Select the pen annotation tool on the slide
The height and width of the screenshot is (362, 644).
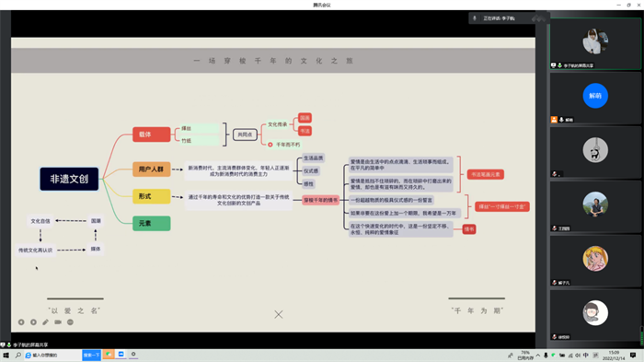46,322
